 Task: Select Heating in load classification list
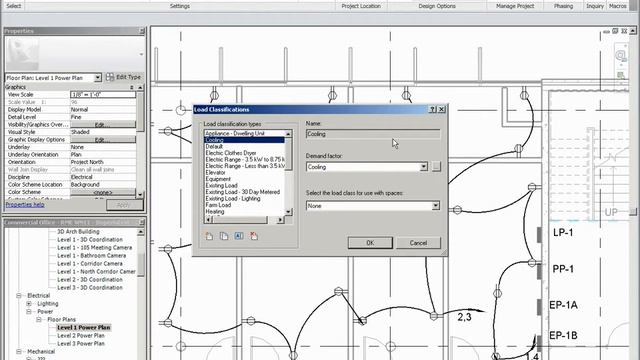click(215, 211)
